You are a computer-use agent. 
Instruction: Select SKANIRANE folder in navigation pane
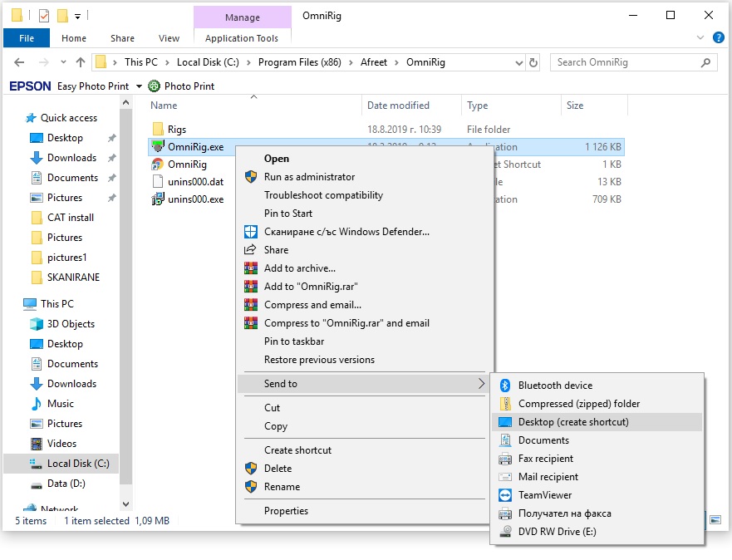click(73, 278)
